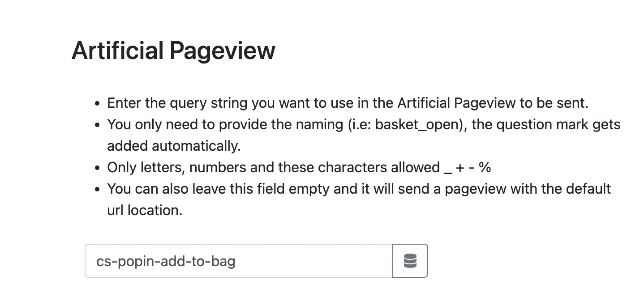Click the word "Artificial" in first bullet
644x301 pixels.
(x=423, y=103)
